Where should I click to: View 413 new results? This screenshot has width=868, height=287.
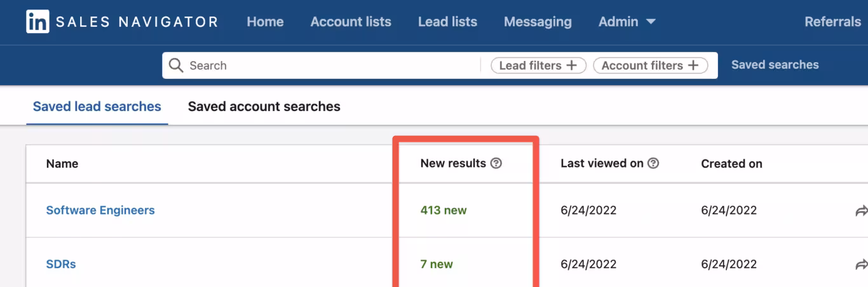point(444,210)
